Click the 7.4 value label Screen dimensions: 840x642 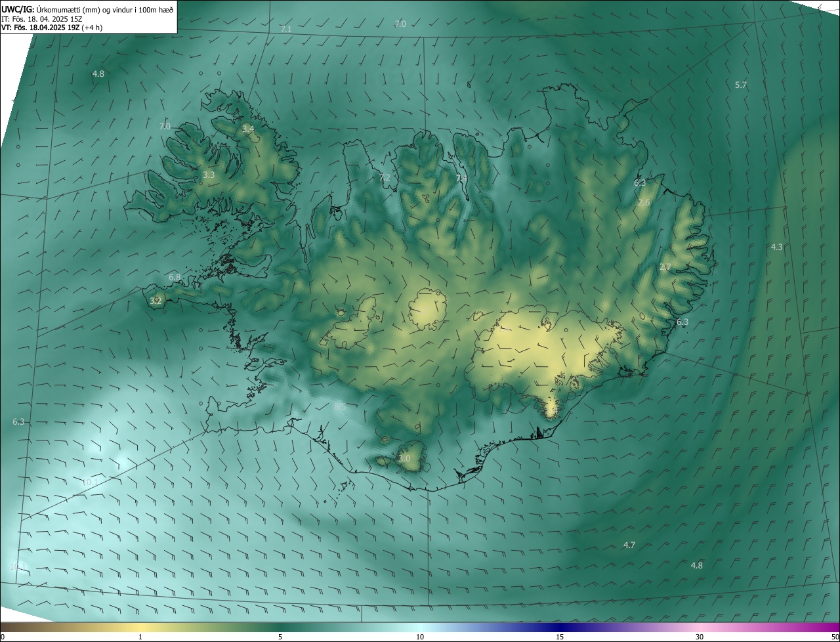click(461, 178)
